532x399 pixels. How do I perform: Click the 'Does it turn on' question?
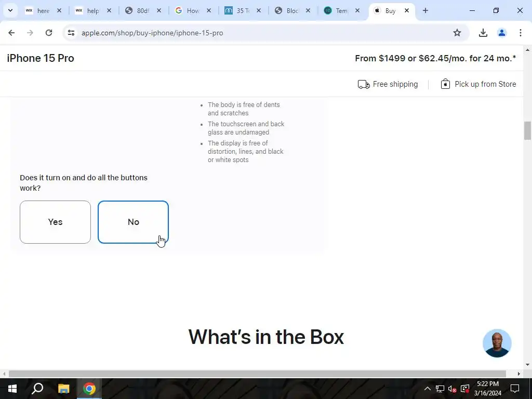coord(84,182)
